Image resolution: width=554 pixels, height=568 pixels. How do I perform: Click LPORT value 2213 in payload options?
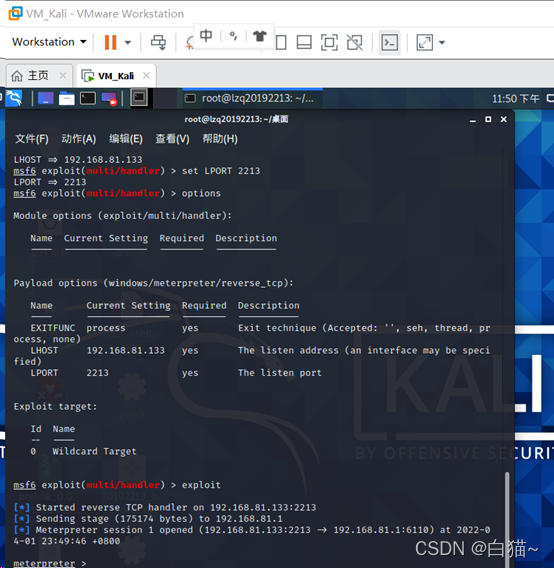point(97,373)
